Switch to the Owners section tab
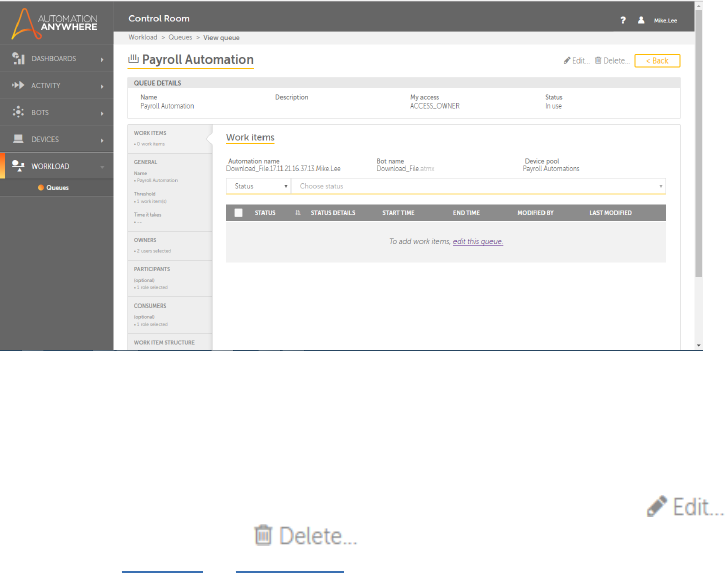The height and width of the screenshot is (573, 725). pos(170,246)
